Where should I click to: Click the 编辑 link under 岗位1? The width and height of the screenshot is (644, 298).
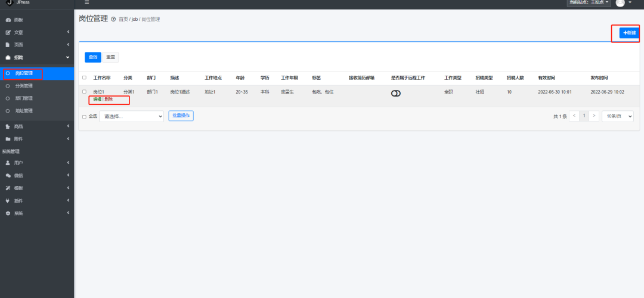pos(97,99)
